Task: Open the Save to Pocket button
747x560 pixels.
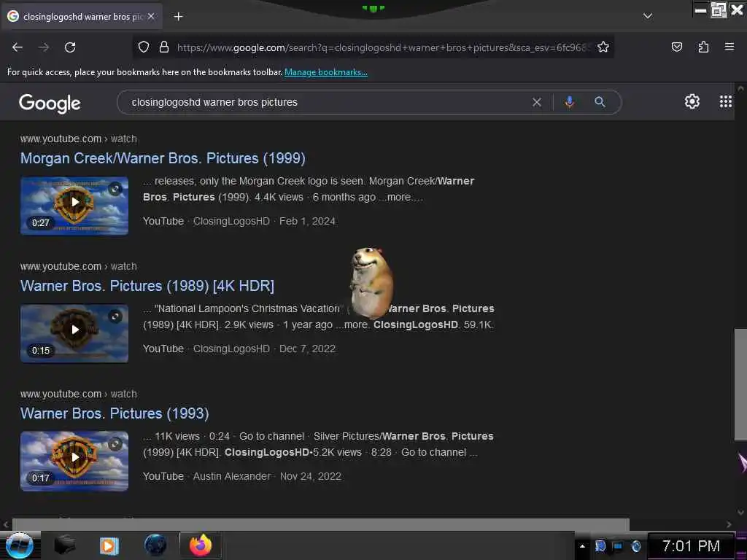Action: tap(676, 47)
